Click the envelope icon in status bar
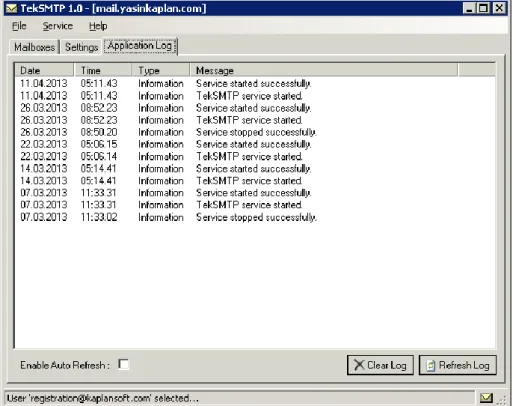Screen dimensions: 516x406 click(486, 397)
